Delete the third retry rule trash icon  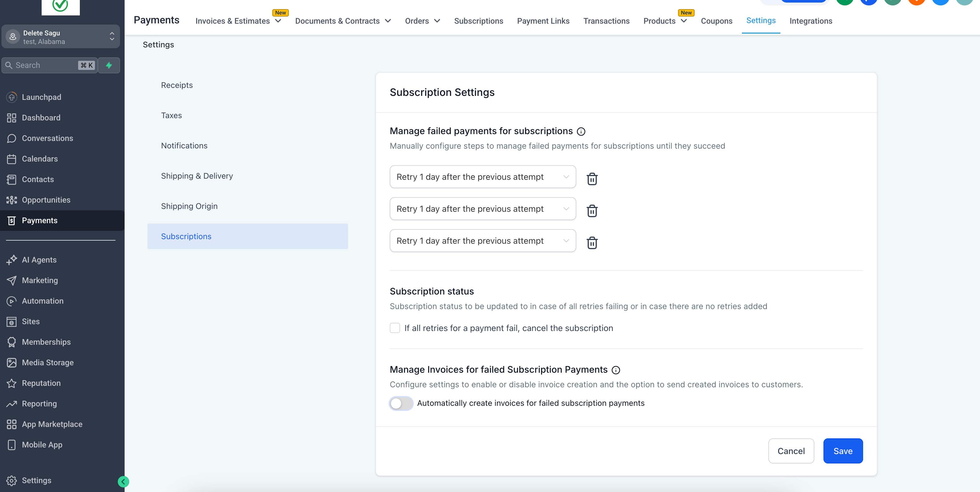point(592,243)
